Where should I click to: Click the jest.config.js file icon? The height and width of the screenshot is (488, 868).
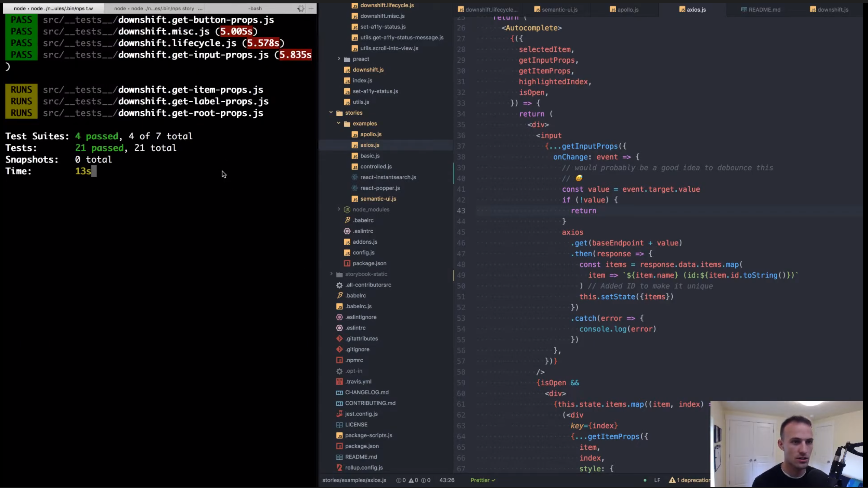(x=339, y=414)
